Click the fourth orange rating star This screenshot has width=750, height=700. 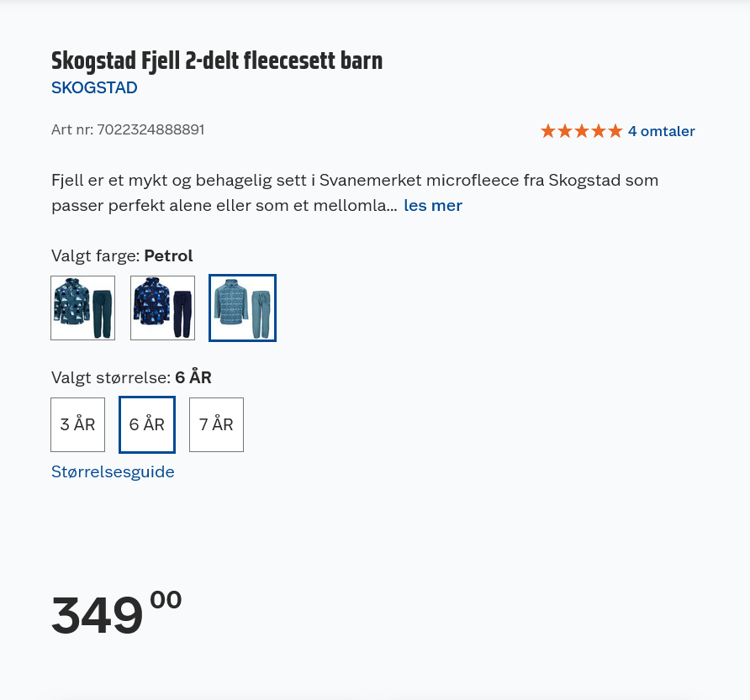pyautogui.click(x=599, y=131)
